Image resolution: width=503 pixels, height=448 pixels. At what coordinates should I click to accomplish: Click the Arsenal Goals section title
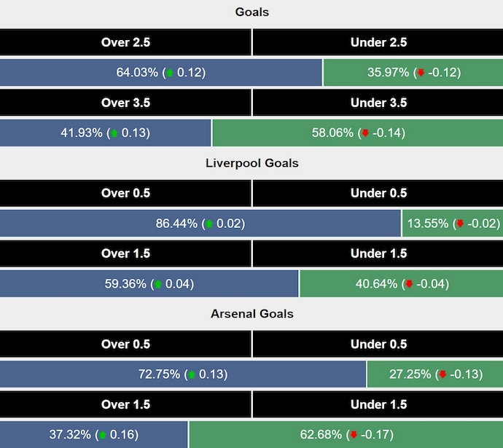251,314
